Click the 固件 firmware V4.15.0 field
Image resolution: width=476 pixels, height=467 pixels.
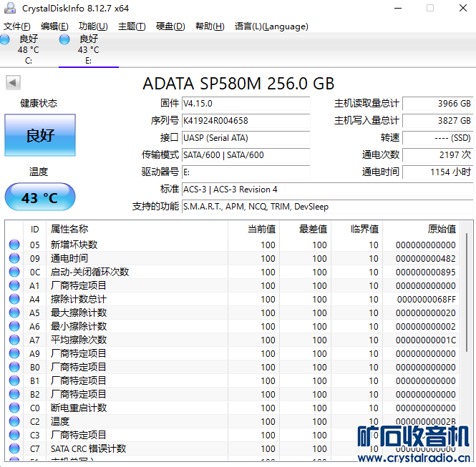246,104
